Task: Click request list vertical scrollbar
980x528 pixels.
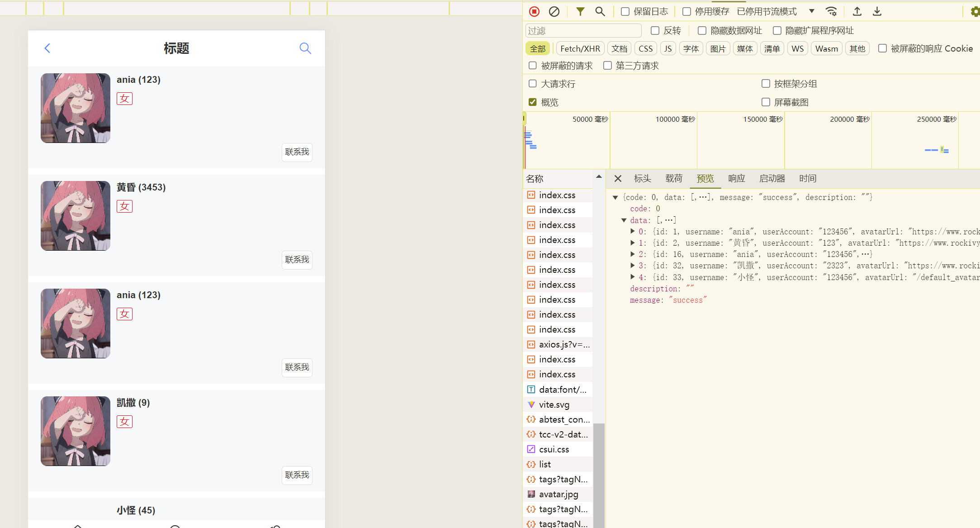Action: click(x=599, y=475)
